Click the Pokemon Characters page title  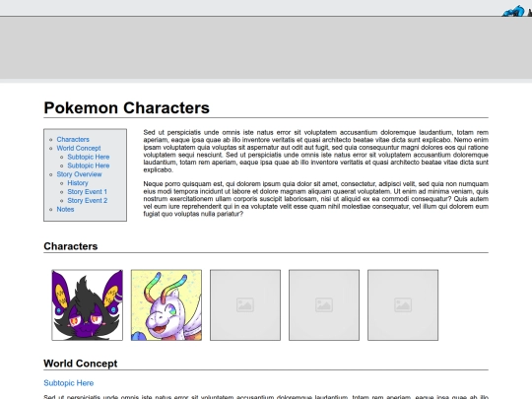pos(126,108)
